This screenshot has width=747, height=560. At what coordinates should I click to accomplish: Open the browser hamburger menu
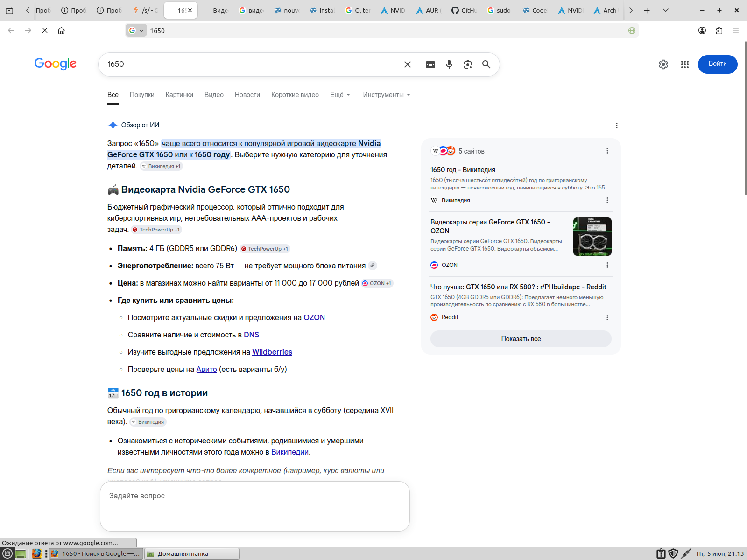[736, 30]
